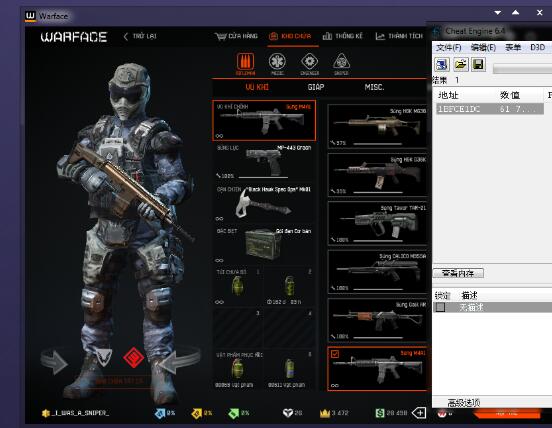Select the Engineer class icon
This screenshot has width=552, height=428.
309,62
